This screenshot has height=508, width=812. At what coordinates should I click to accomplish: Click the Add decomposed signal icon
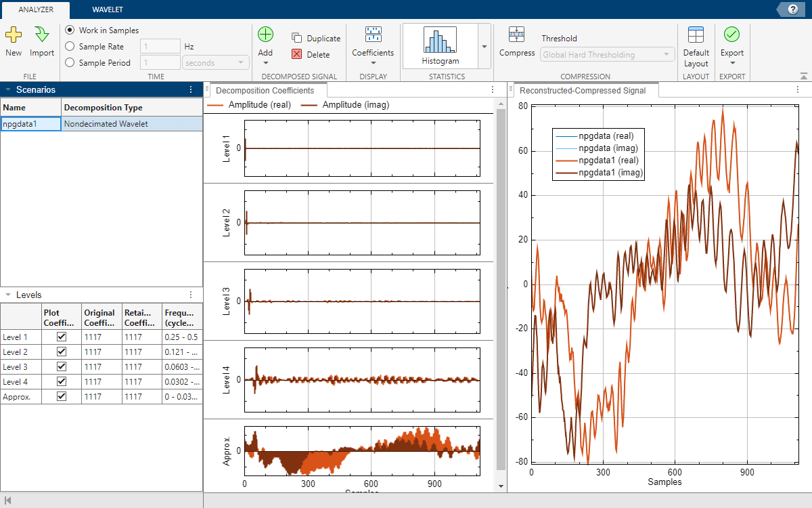coord(265,35)
